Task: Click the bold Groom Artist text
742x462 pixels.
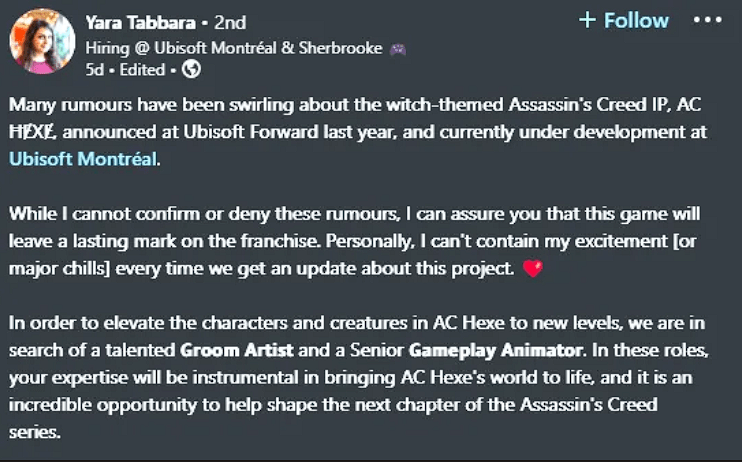Action: (x=239, y=350)
